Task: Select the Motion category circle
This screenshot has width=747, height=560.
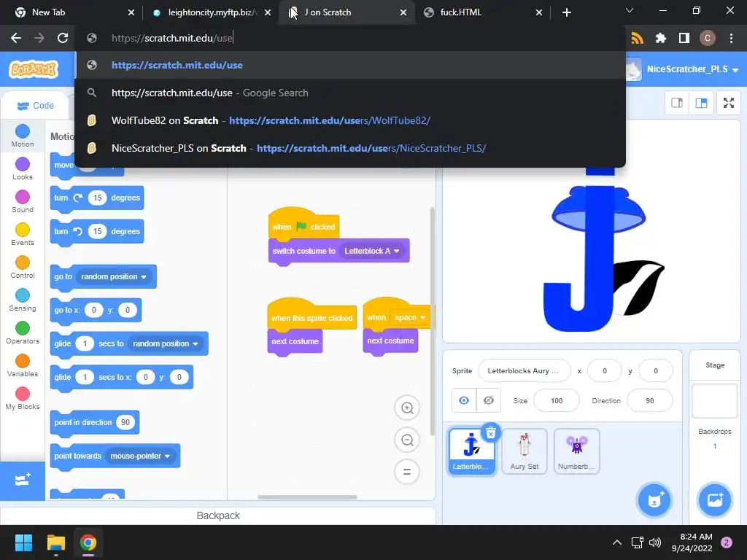Action: tap(23, 131)
